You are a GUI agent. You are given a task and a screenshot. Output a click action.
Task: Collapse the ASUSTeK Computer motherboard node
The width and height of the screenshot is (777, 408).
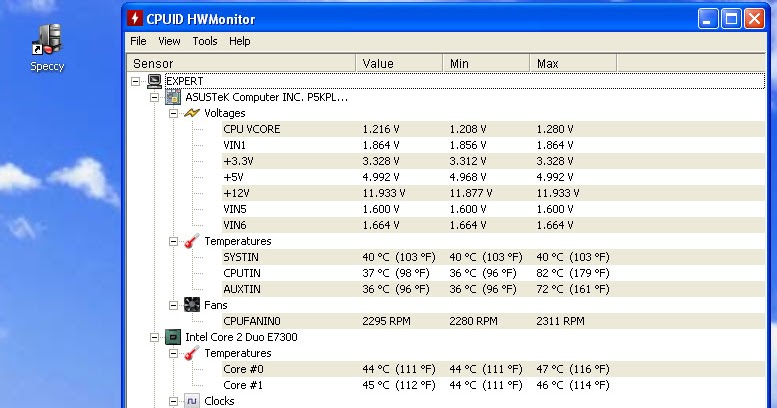[155, 97]
